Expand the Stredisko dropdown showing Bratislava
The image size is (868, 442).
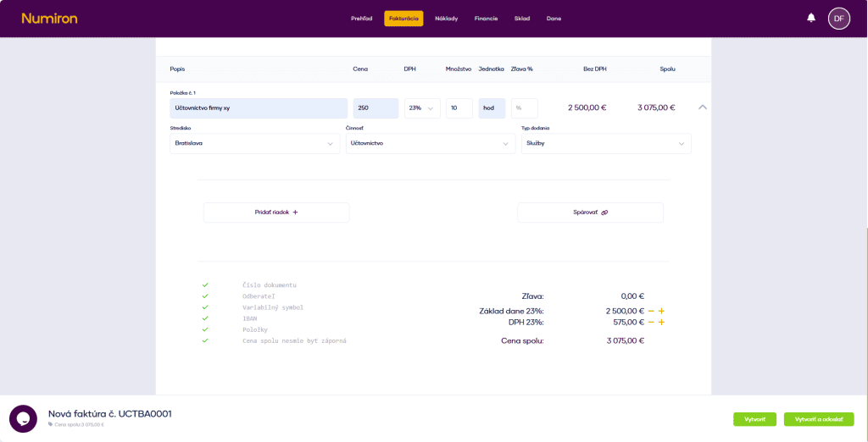tap(254, 144)
